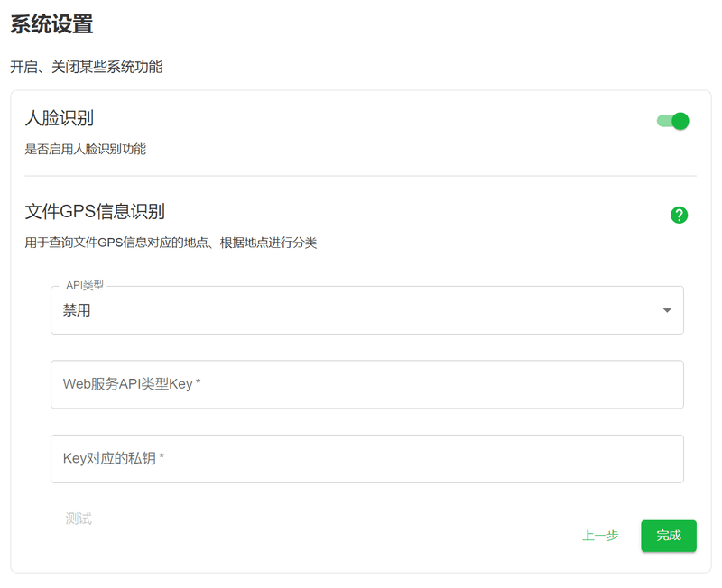Click the 上一步 previous step link
722x588 pixels.
pos(598,536)
